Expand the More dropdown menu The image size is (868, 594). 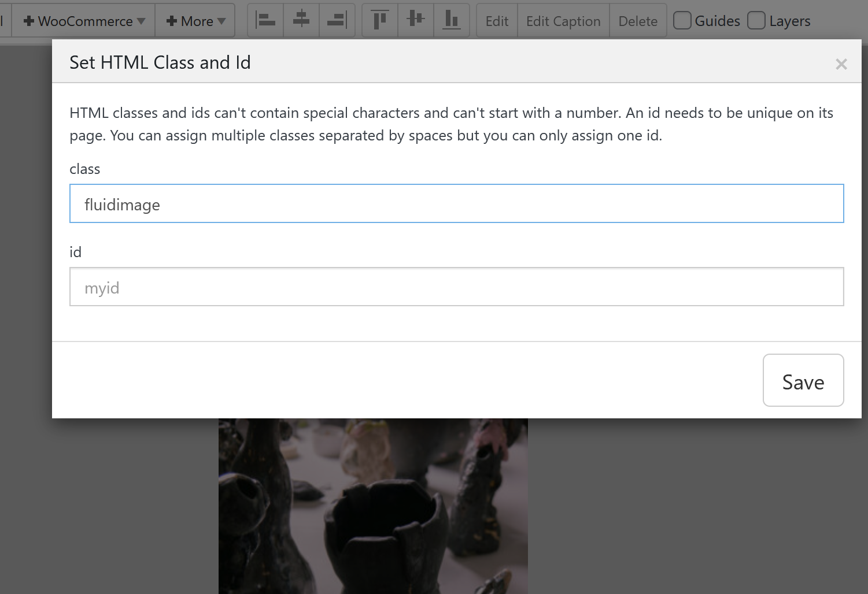pyautogui.click(x=195, y=21)
